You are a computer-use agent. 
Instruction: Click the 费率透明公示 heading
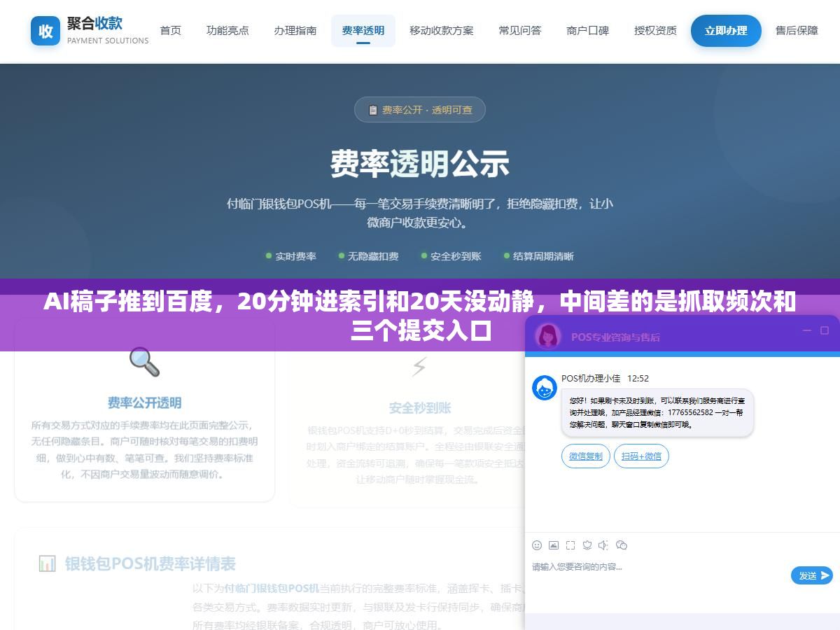click(x=420, y=164)
